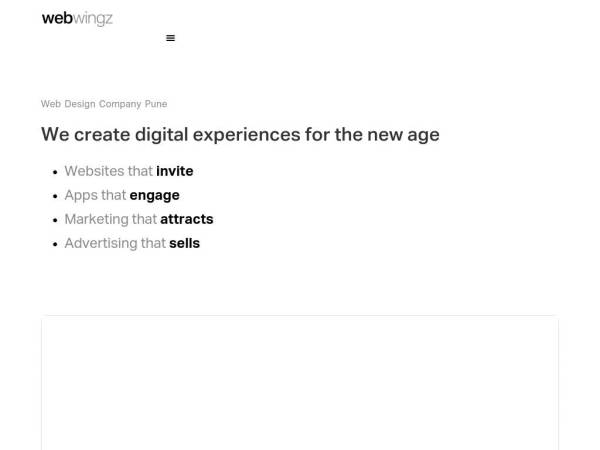Click bullet dot before Apps item
This screenshot has width=600, height=450.
(x=55, y=196)
